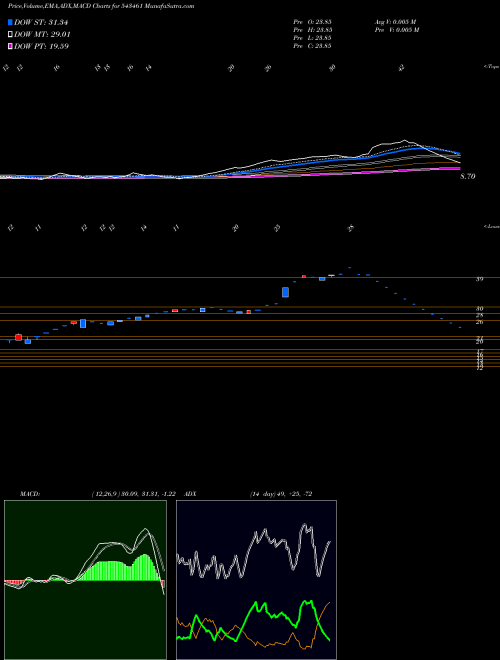Click the 28 price level label
Screen dimensions: 500x660
coord(479,315)
